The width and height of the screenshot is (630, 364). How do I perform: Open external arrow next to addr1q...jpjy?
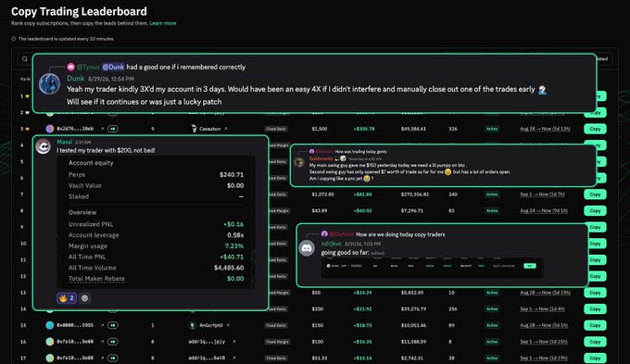coord(233,342)
